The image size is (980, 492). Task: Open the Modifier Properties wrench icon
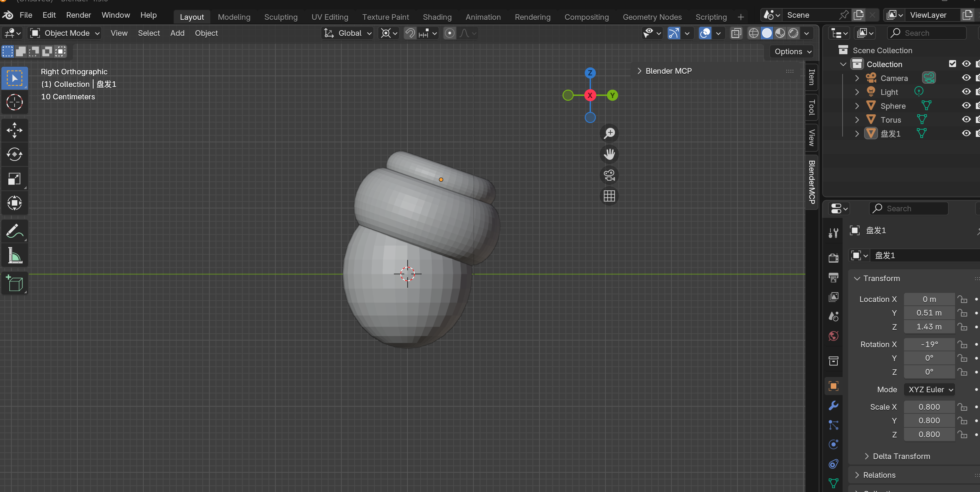click(x=833, y=405)
